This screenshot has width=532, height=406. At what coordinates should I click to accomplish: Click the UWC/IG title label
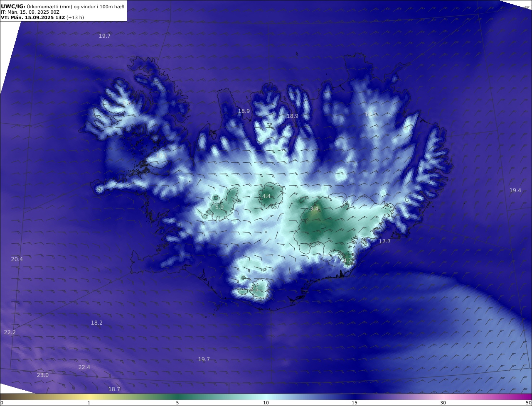(x=13, y=7)
